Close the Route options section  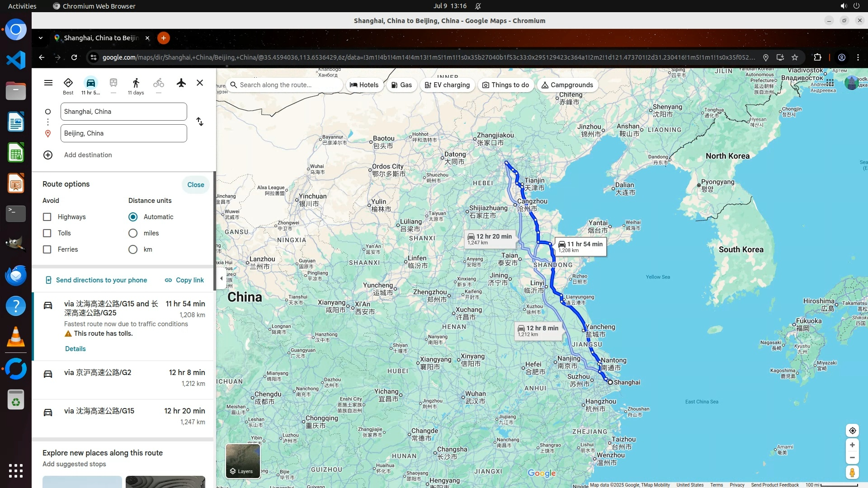tap(195, 185)
